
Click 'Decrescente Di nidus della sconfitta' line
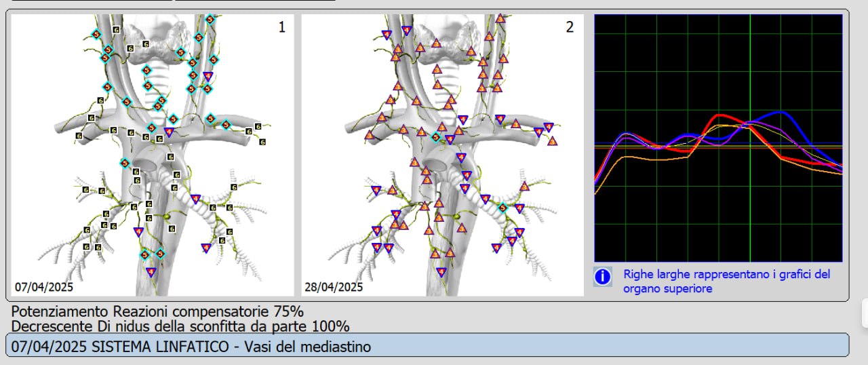pos(180,326)
